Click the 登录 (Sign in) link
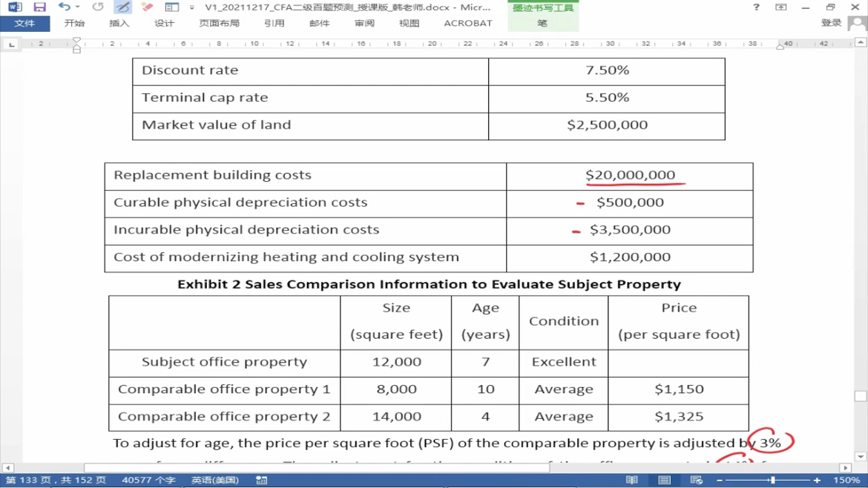This screenshot has height=488, width=868. pyautogui.click(x=831, y=23)
